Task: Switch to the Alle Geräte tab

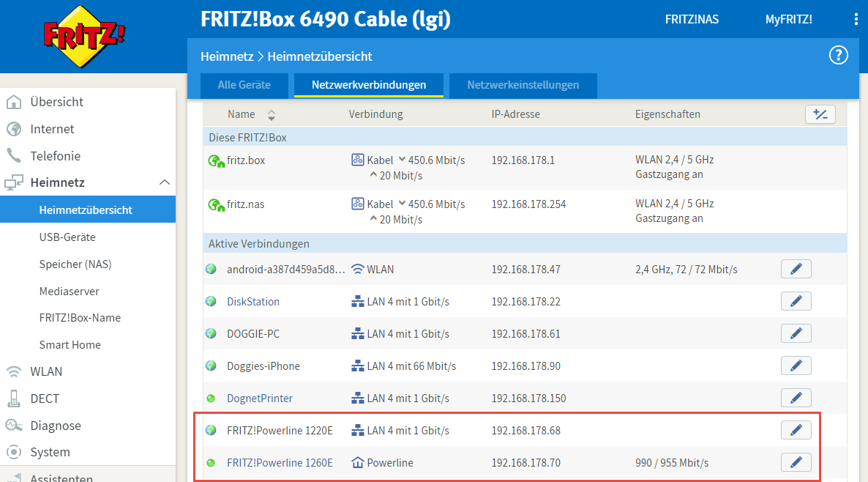Action: [x=244, y=85]
